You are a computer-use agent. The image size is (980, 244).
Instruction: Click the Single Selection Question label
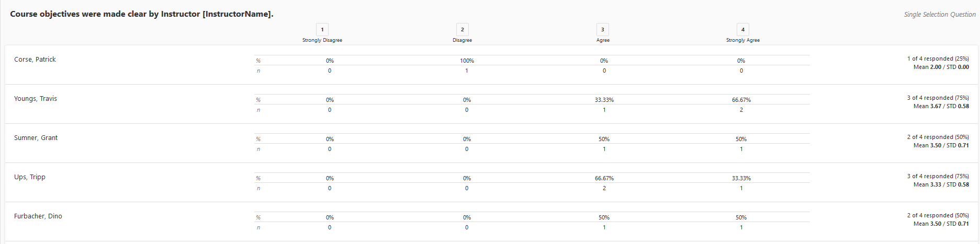(x=940, y=15)
